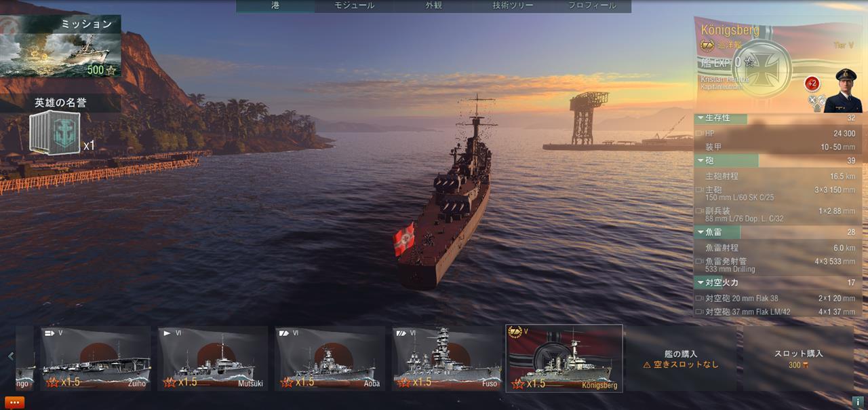Viewport: 868px width, 410px height.
Task: Click the cruiser class icon next to 巡洋艦
Action: coord(707,45)
